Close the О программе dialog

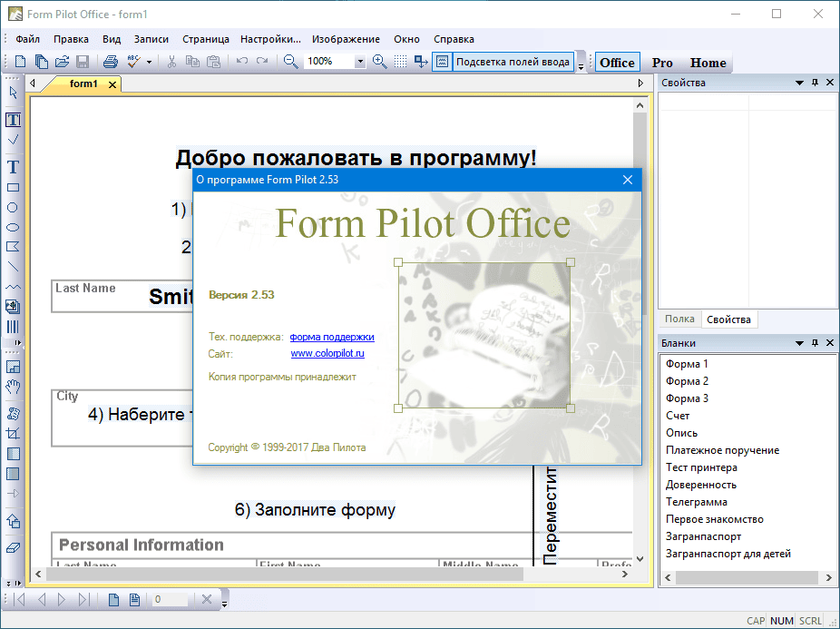click(628, 180)
